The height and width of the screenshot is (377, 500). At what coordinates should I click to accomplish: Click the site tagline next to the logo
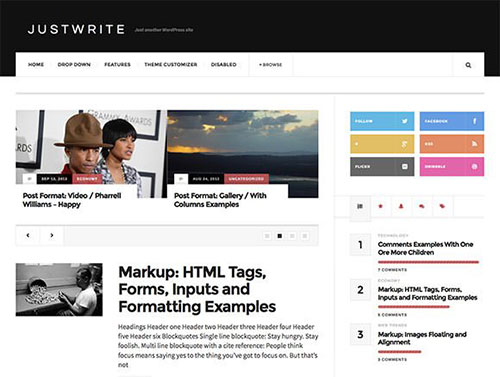[164, 30]
